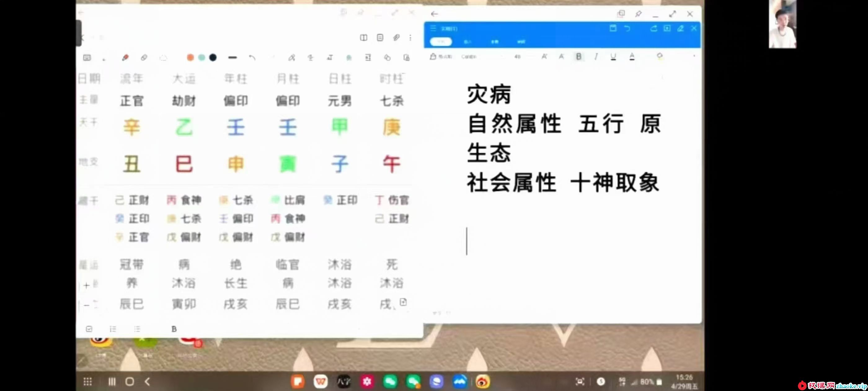This screenshot has height=391, width=868.
Task: Pick the orange pen color
Action: click(x=190, y=58)
